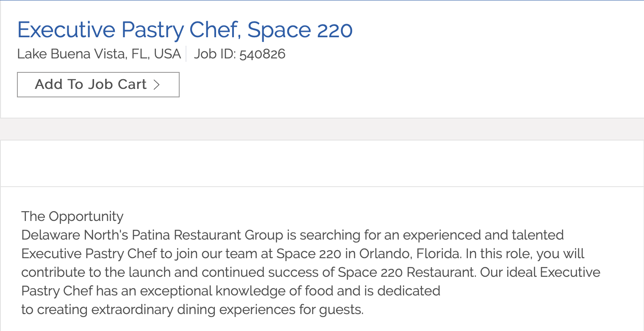Click the gray band below the job header
The height and width of the screenshot is (331, 644).
point(322,129)
